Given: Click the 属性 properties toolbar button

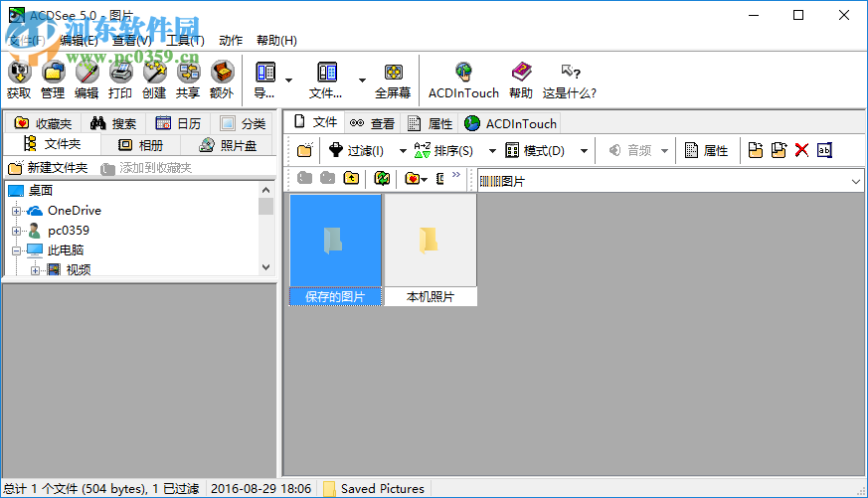Looking at the screenshot, I should pos(706,150).
